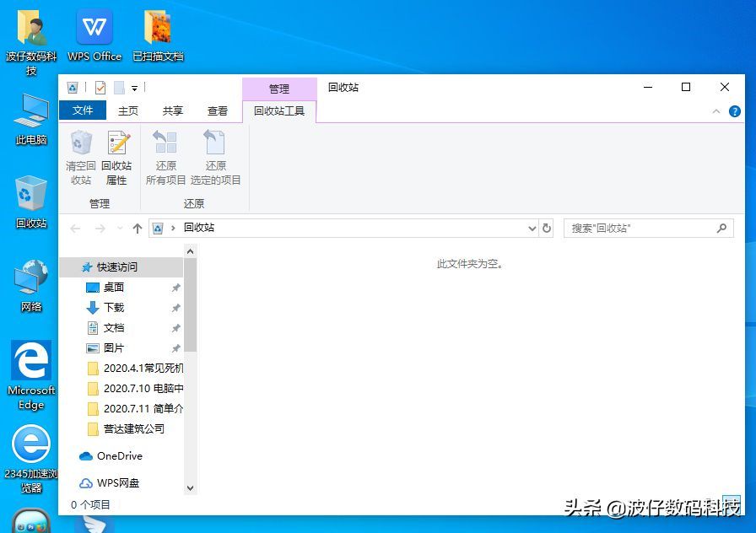Unpin 文档 using its pin icon
This screenshot has height=533, width=756.
click(176, 328)
